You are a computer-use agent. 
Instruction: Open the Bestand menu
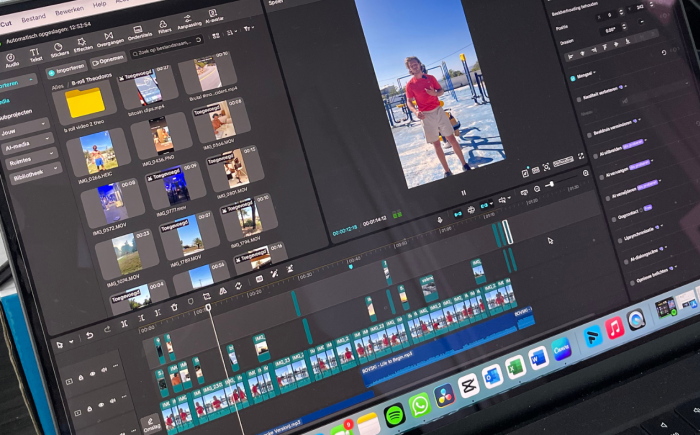(33, 18)
